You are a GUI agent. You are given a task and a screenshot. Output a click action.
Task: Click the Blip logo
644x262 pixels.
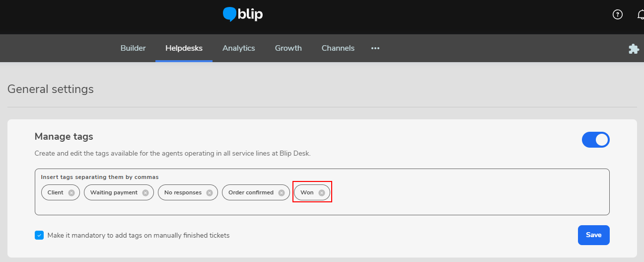pos(243,14)
